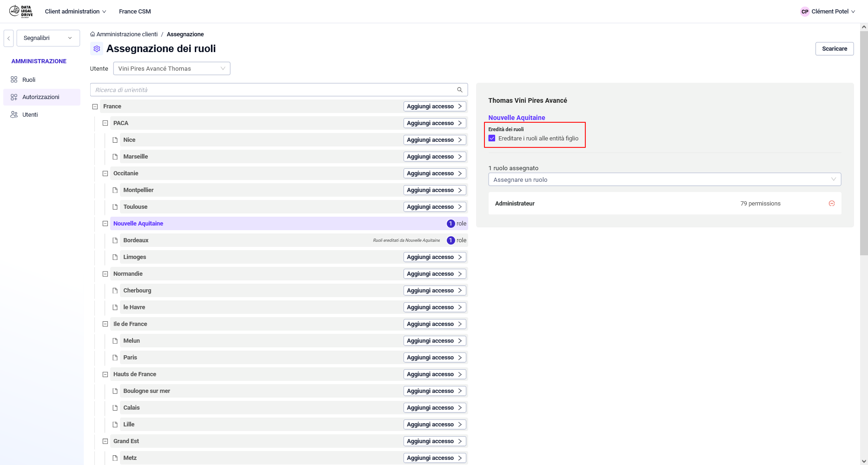The image size is (868, 465).
Task: Click the gear icon beside Assegnazione dei ruoli
Action: tap(97, 48)
